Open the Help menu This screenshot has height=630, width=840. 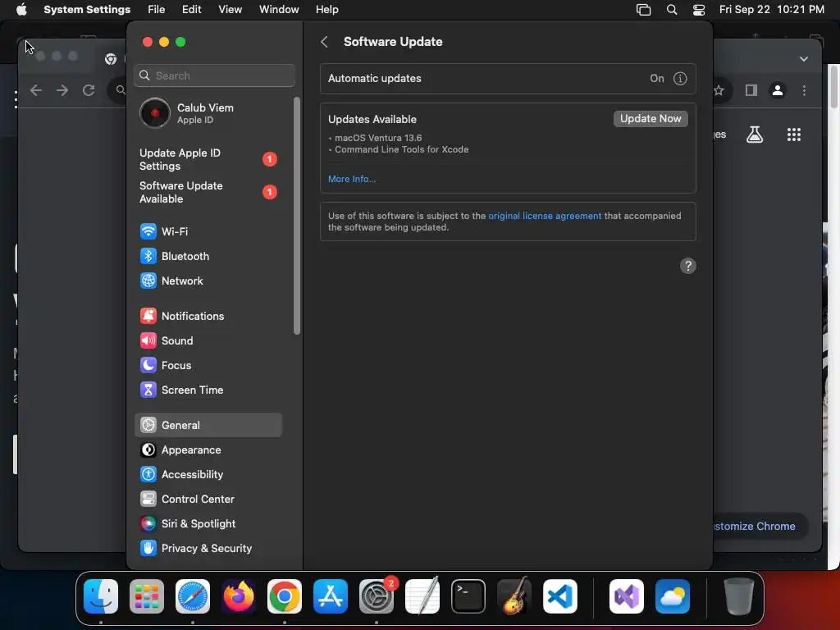pyautogui.click(x=326, y=10)
